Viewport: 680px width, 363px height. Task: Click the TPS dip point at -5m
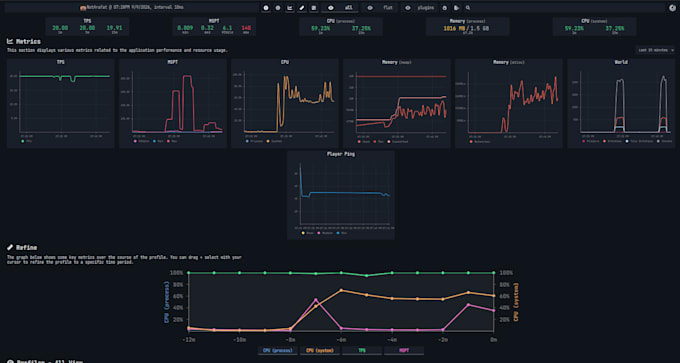367,275
